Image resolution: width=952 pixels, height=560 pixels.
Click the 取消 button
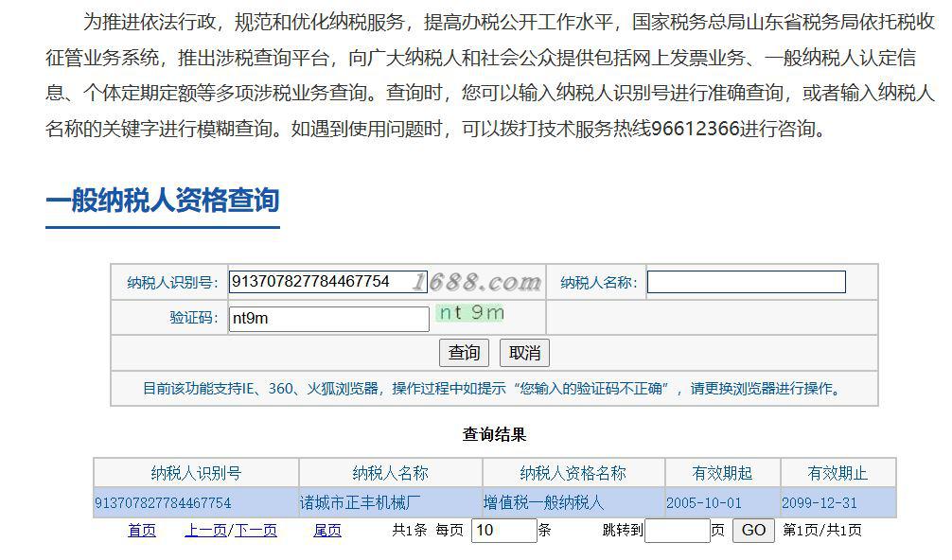524,353
